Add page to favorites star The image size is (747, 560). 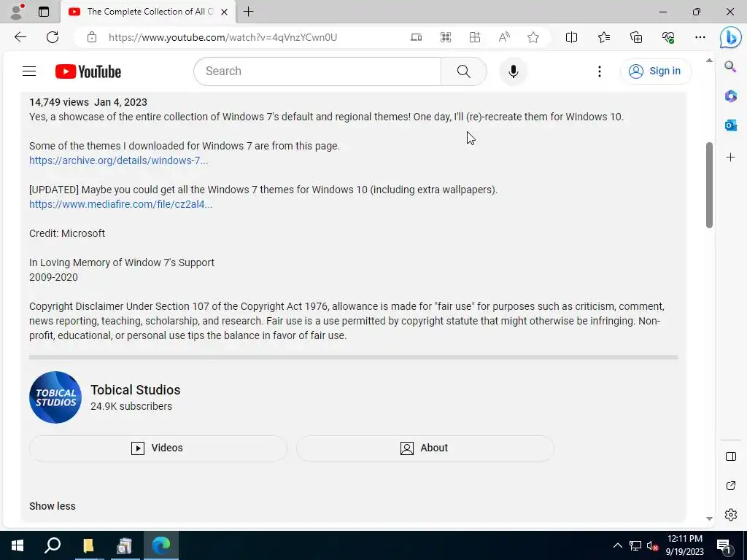533,37
